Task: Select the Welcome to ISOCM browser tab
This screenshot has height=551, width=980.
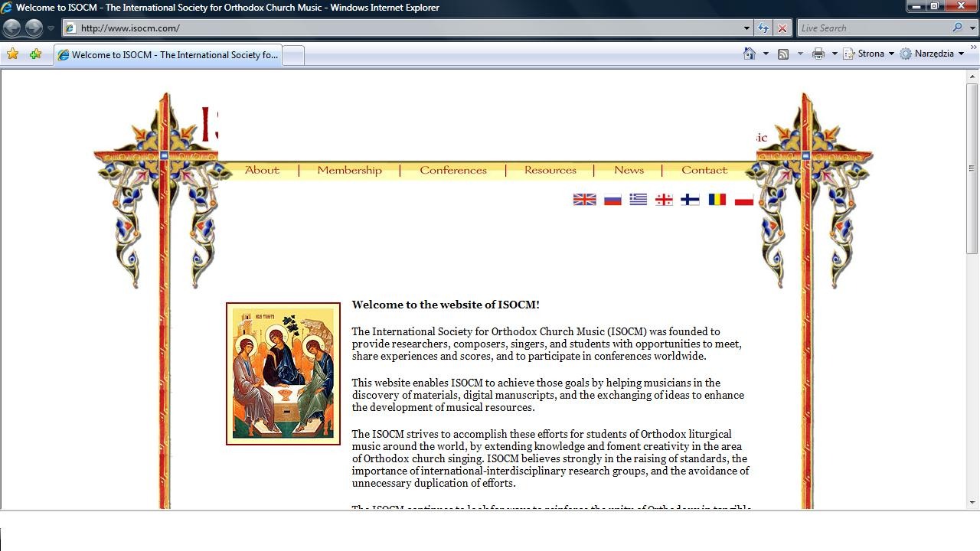Action: 168,55
